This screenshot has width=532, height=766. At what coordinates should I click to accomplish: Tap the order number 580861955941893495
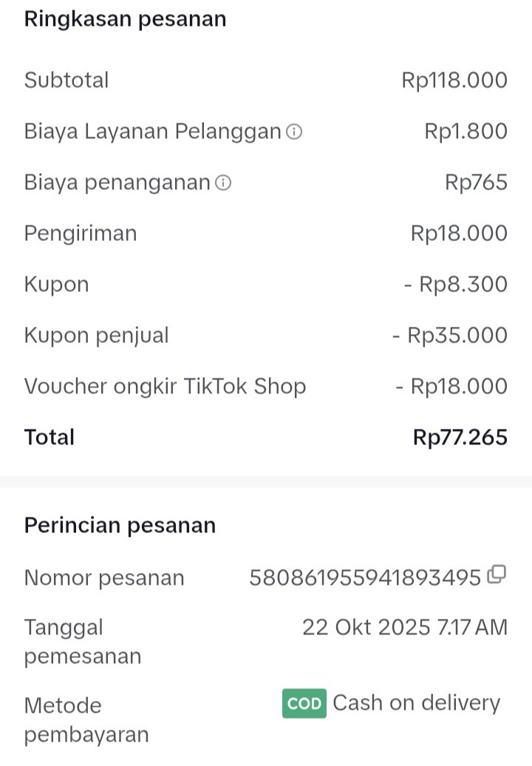point(365,577)
